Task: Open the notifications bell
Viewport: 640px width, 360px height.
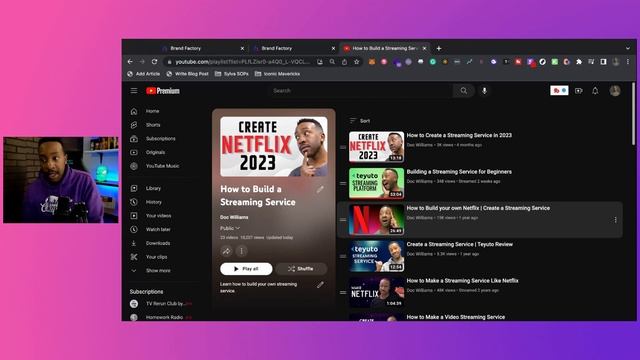Action: point(595,91)
